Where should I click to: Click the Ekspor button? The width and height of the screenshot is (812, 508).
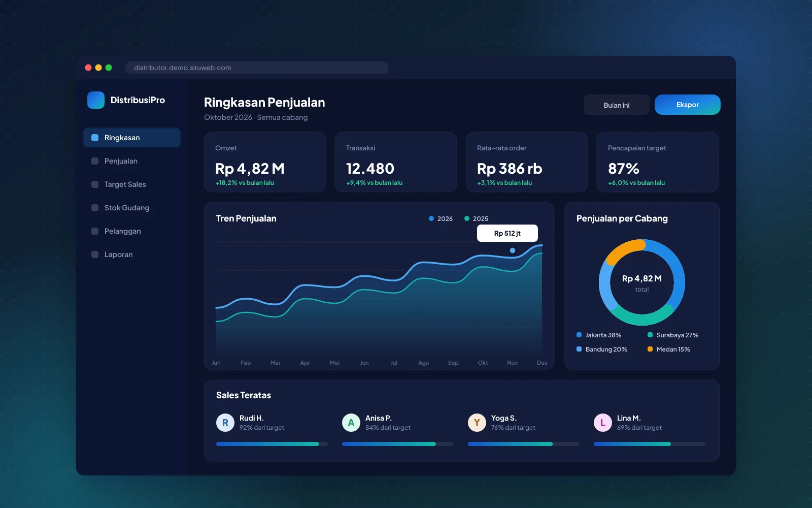[688, 105]
